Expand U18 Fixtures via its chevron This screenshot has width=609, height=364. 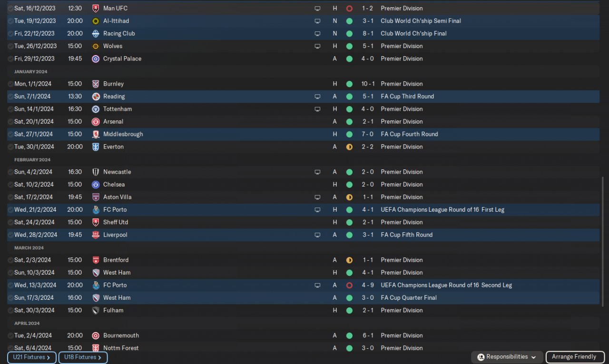(99, 357)
